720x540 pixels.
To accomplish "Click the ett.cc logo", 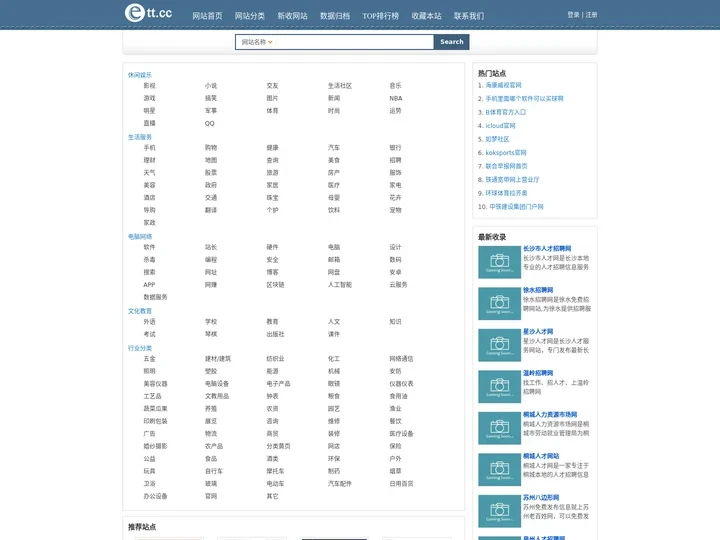I will click(x=148, y=13).
